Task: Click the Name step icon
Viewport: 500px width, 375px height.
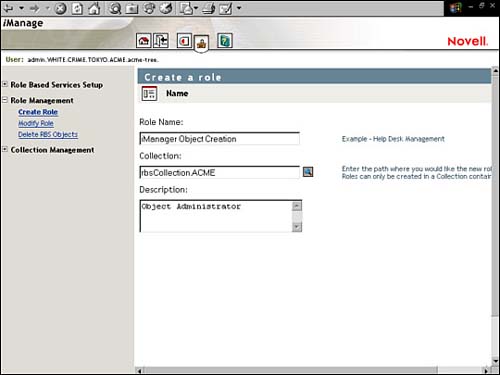Action: click(149, 94)
